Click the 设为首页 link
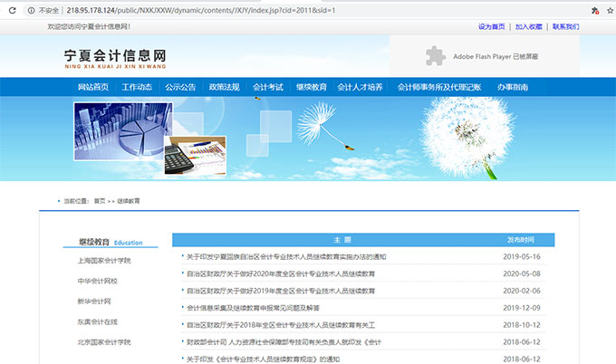The width and height of the screenshot is (616, 364). (491, 27)
